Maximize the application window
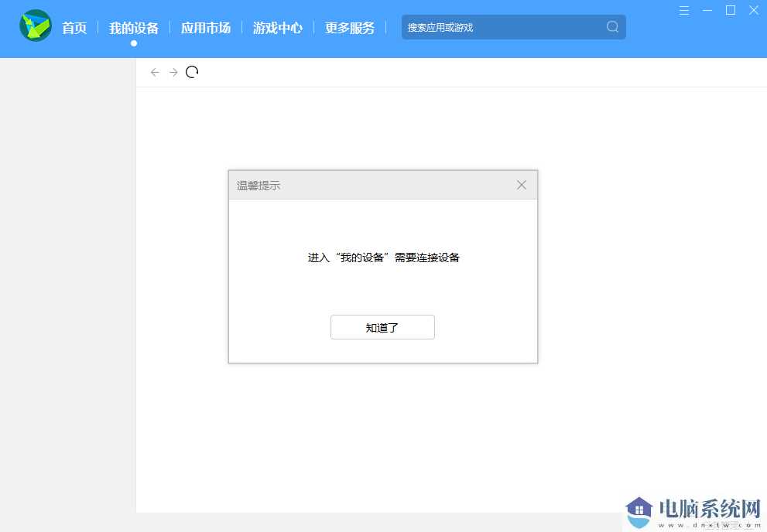This screenshot has height=532, width=767. (731, 10)
